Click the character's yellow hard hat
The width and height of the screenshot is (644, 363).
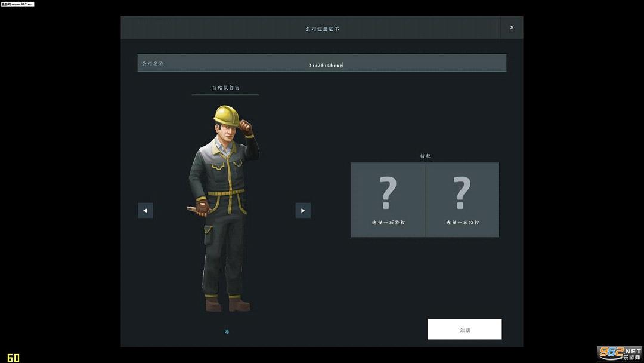226,114
